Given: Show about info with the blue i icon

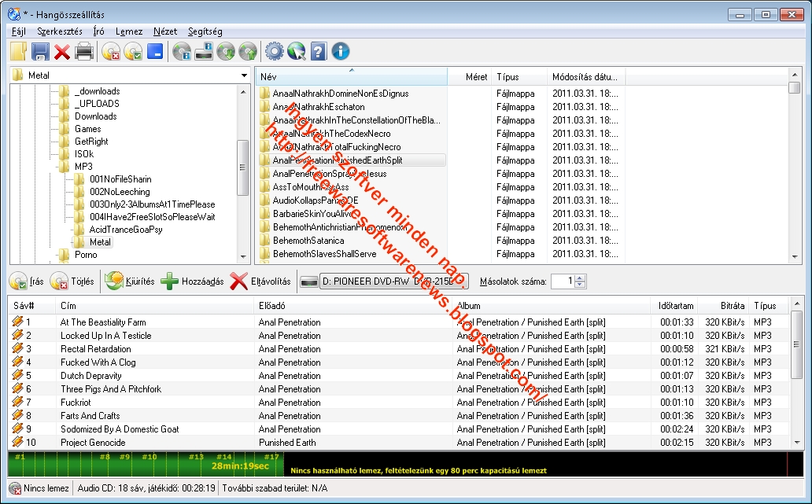Looking at the screenshot, I should (340, 51).
